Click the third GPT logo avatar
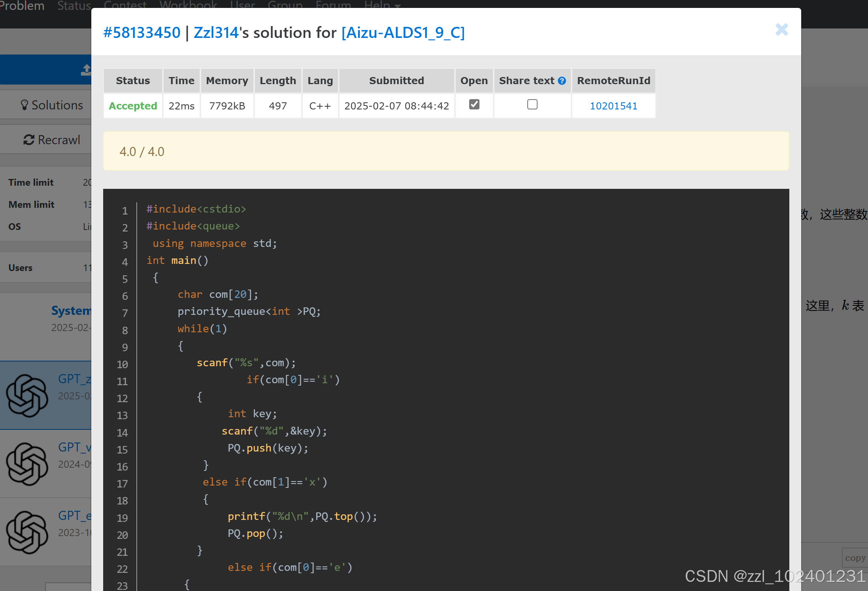The image size is (868, 591). [27, 532]
